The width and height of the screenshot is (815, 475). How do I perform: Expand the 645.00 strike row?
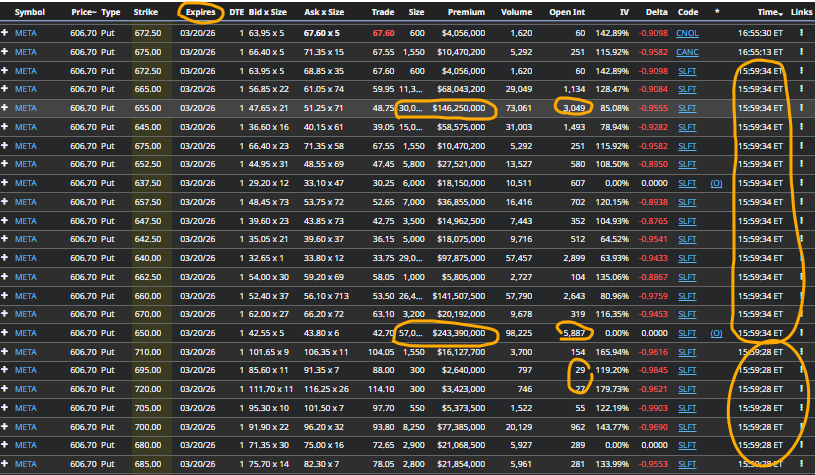(x=5, y=127)
